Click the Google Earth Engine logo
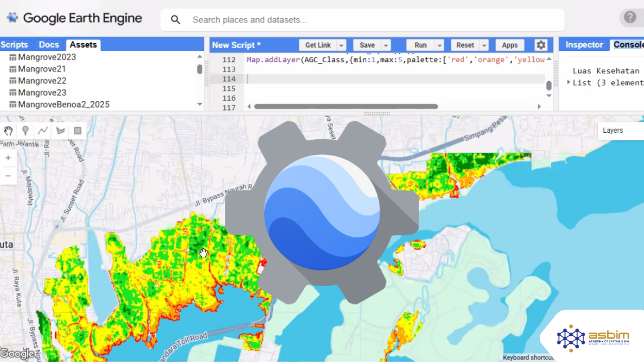Screen dimensions: 644x362 pos(74,19)
